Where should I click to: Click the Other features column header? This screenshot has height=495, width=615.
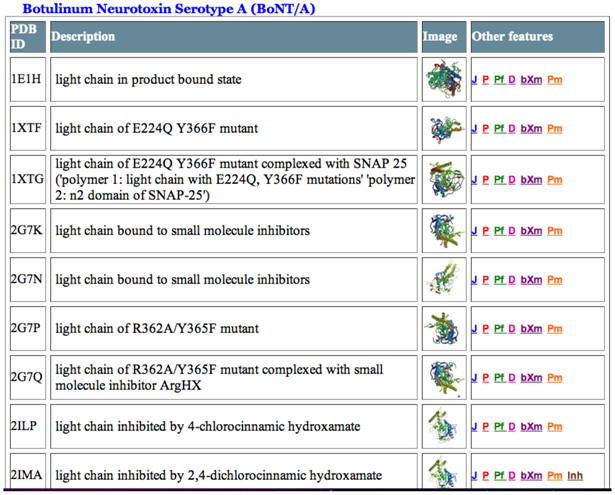point(512,37)
